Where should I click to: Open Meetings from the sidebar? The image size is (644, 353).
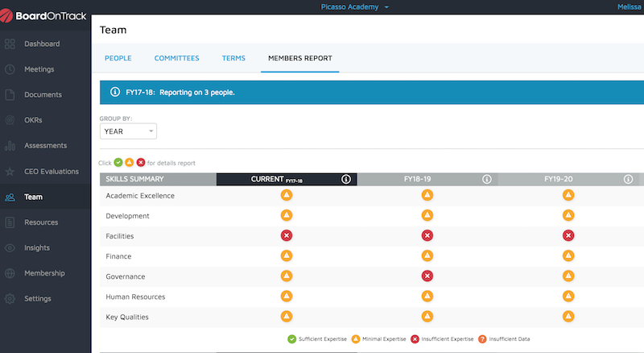(39, 69)
